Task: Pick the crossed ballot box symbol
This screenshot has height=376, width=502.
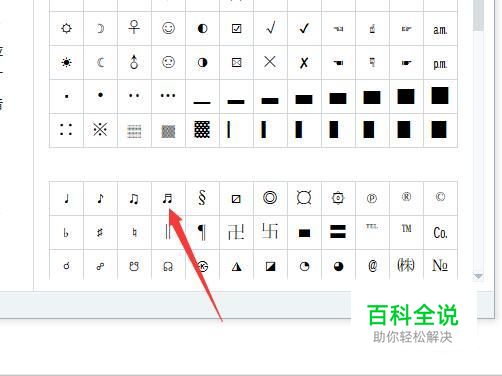Action: 236,62
